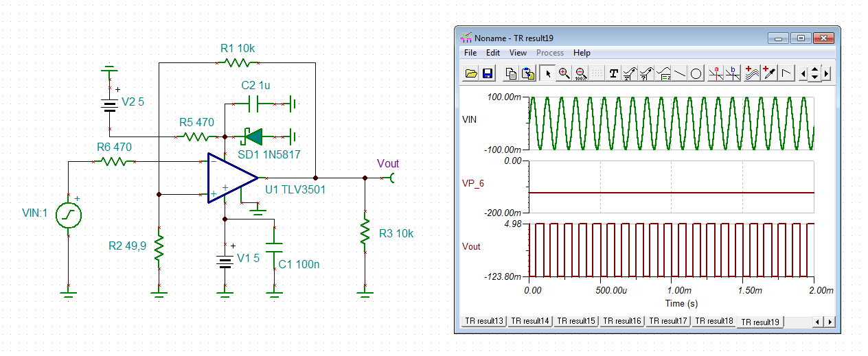Viewport: 868px width, 356px height.
Task: Open the Help menu
Action: coord(582,53)
